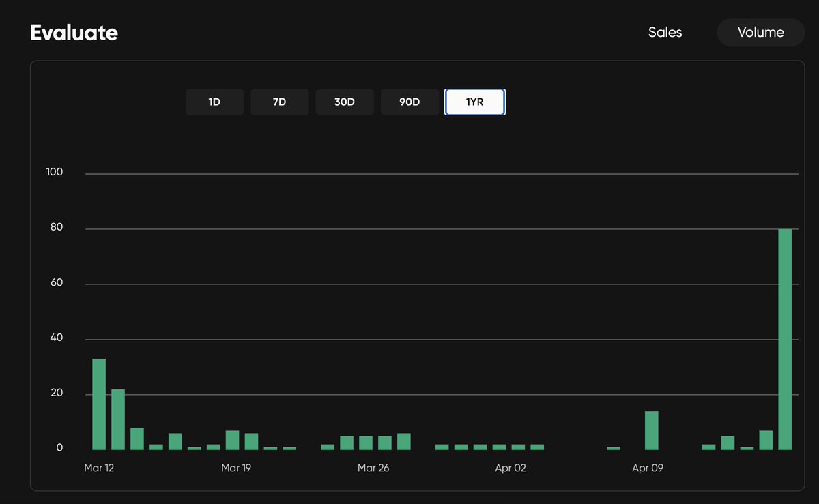Click the tallest bar reaching 80
The image size is (819, 504).
(785, 340)
